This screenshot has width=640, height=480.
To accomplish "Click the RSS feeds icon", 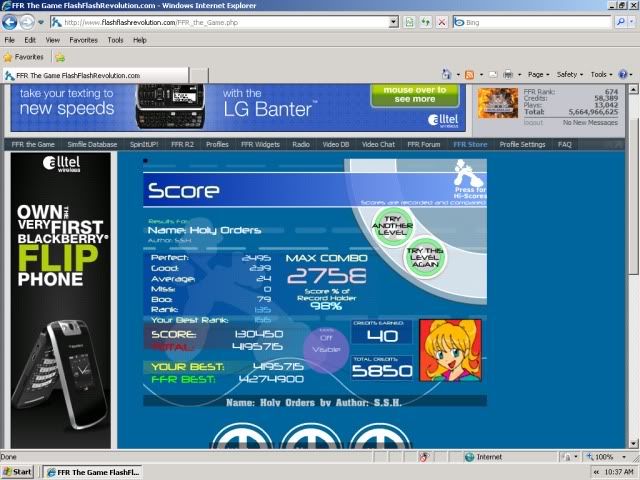I will click(469, 74).
